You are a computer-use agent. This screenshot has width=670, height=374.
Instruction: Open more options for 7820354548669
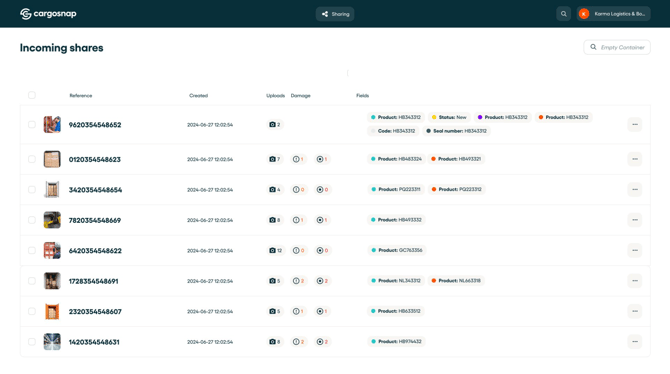coord(635,220)
